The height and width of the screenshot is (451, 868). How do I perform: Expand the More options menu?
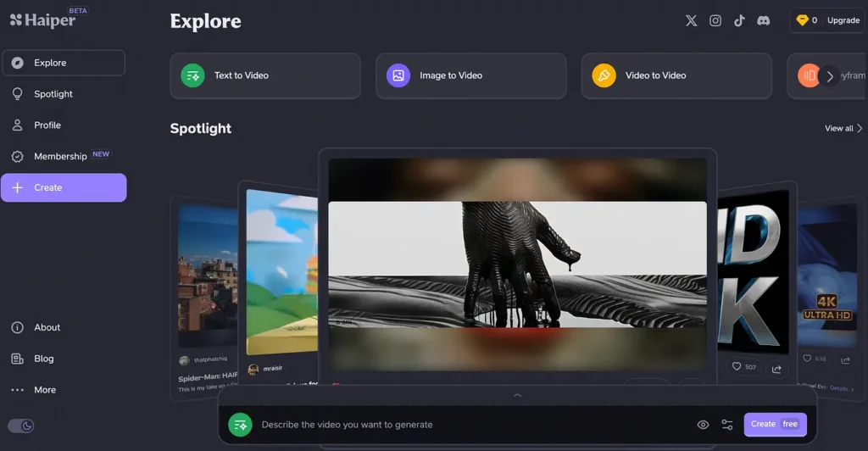[64, 390]
